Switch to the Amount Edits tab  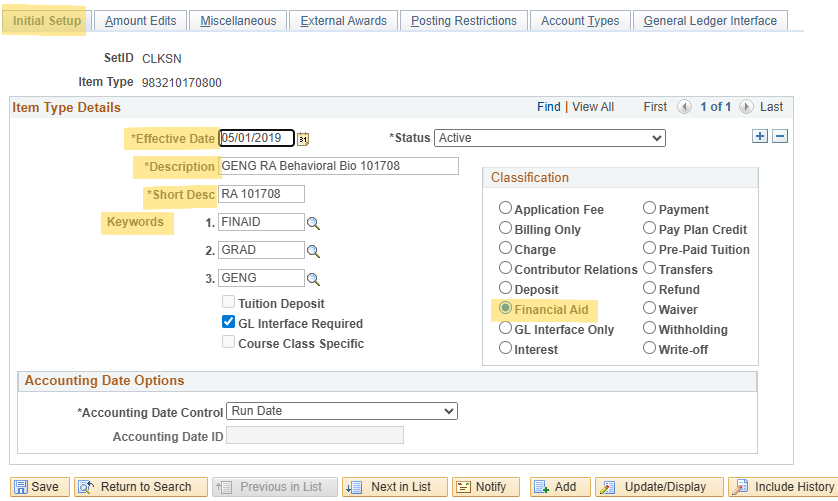(x=139, y=21)
